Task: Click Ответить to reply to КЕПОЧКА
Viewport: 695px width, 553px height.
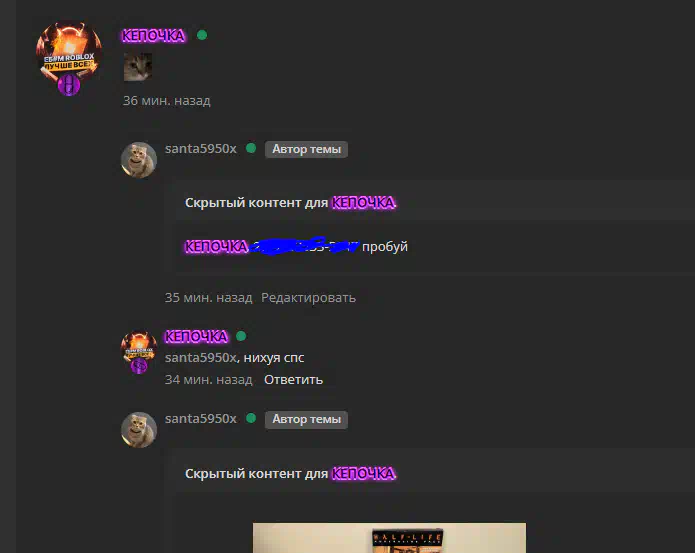Action: click(x=293, y=380)
